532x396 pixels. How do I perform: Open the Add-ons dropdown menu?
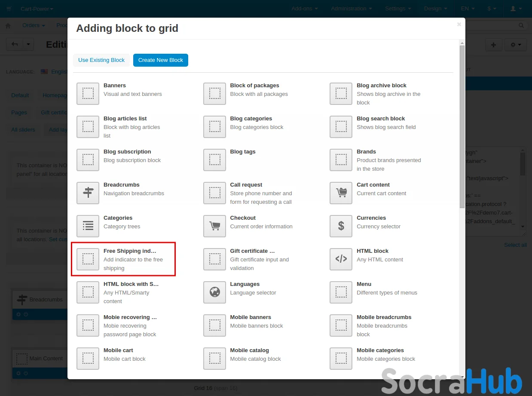pyautogui.click(x=305, y=9)
